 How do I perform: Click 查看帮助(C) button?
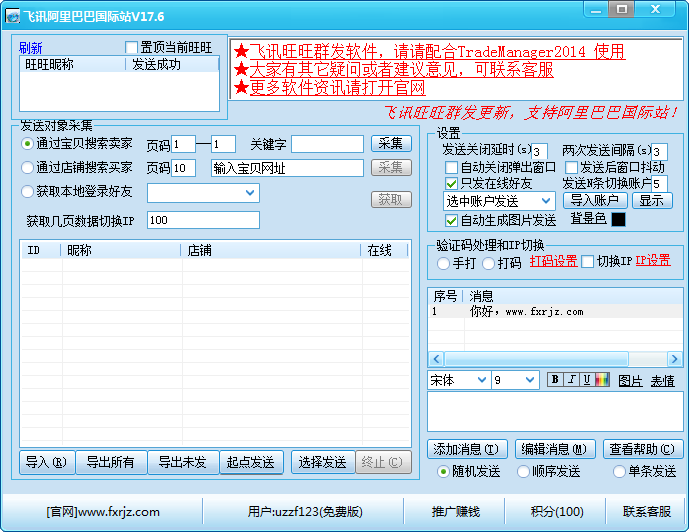(x=643, y=449)
